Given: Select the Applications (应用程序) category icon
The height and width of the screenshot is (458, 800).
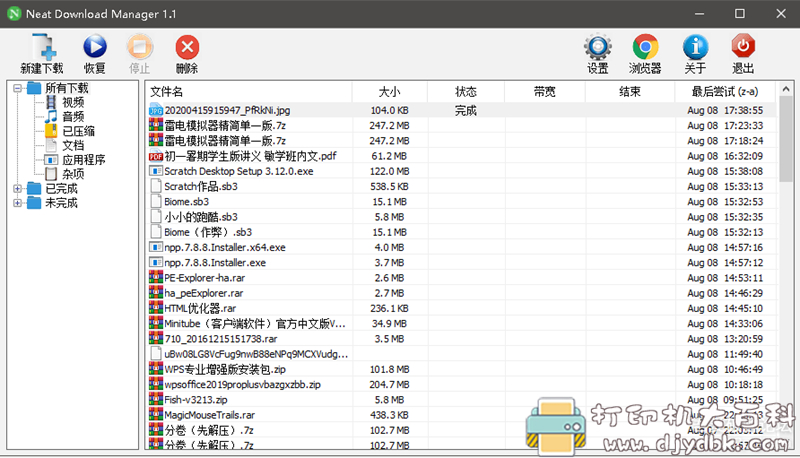Looking at the screenshot, I should coord(51,160).
